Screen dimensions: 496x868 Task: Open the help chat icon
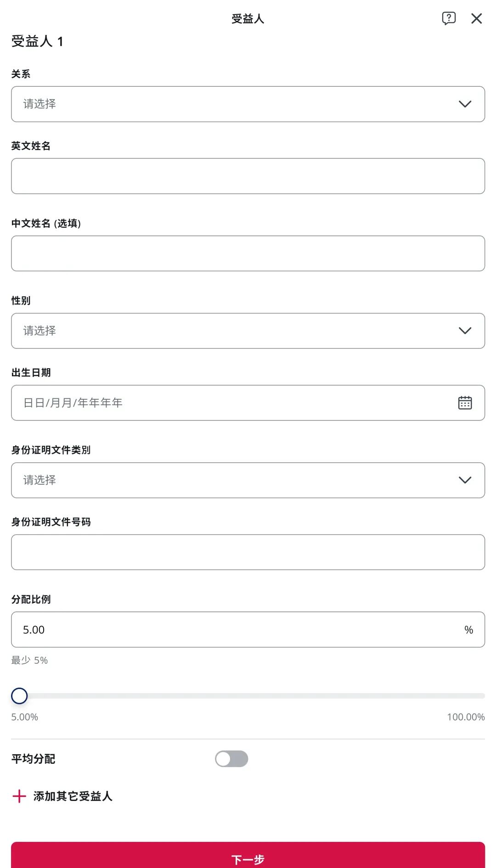tap(449, 18)
